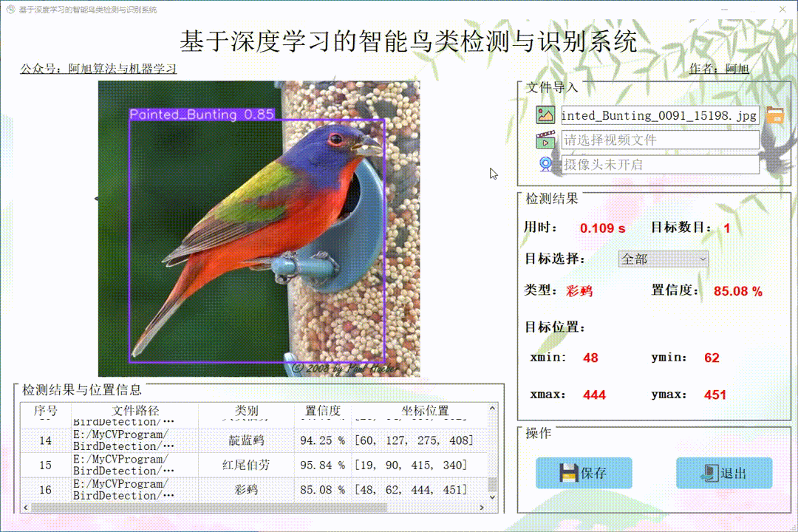The image size is (798, 532).
Task: Click the 95.84 % confidence cell
Action: point(323,465)
